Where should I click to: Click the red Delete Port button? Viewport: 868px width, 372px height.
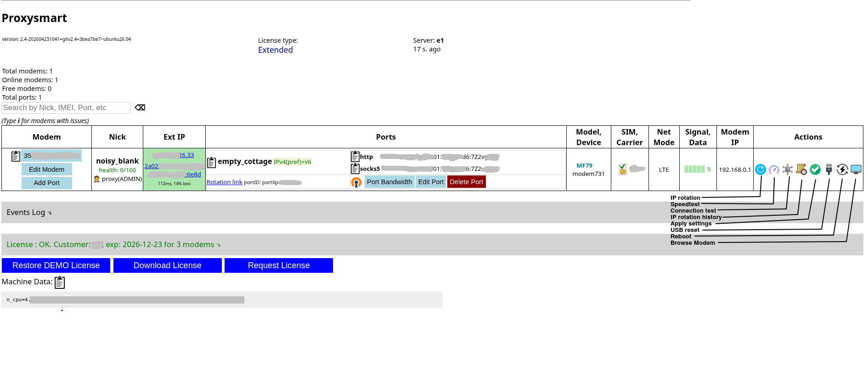(466, 182)
